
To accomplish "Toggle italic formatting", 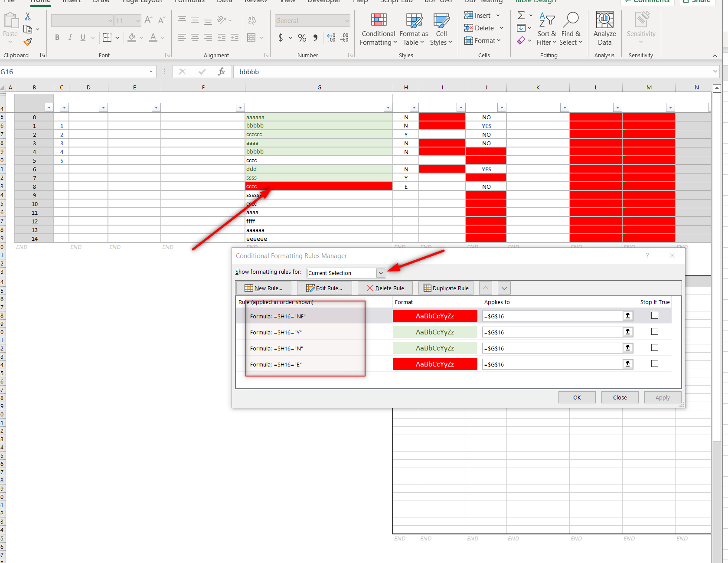I will (x=70, y=37).
